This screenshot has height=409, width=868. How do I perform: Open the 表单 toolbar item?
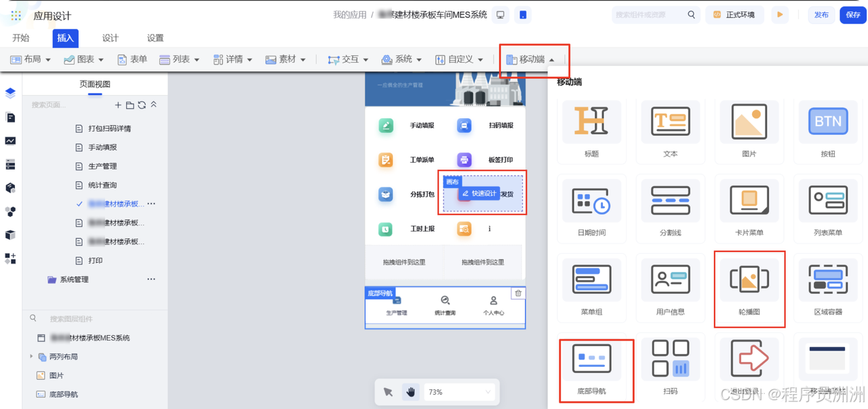132,60
